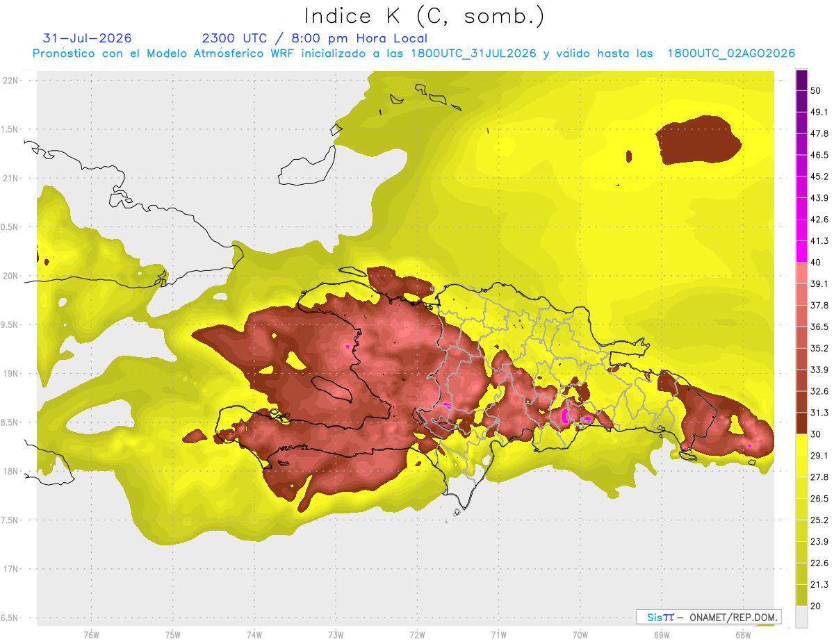The height and width of the screenshot is (644, 834).
Task: Click the "50" value on the color scale
Action: point(816,90)
